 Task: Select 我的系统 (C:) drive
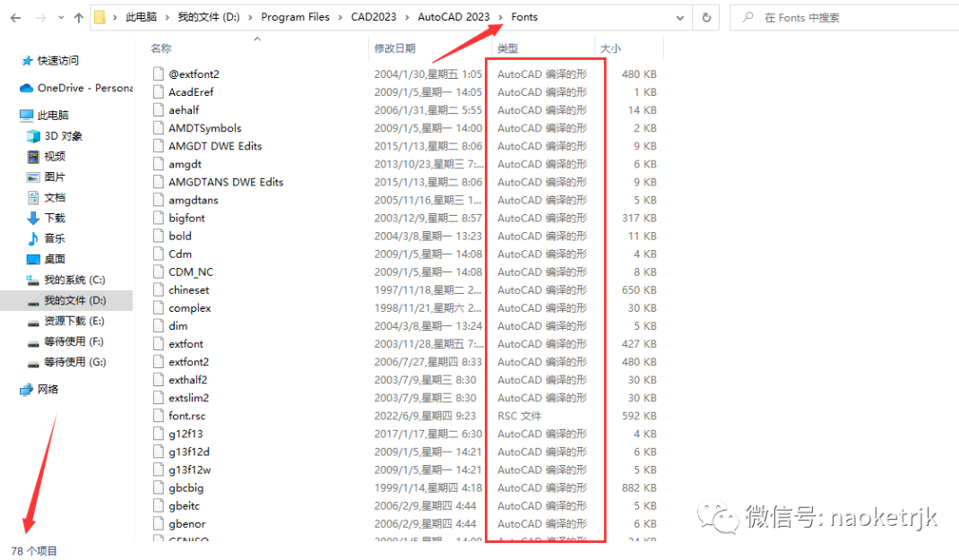tap(74, 280)
